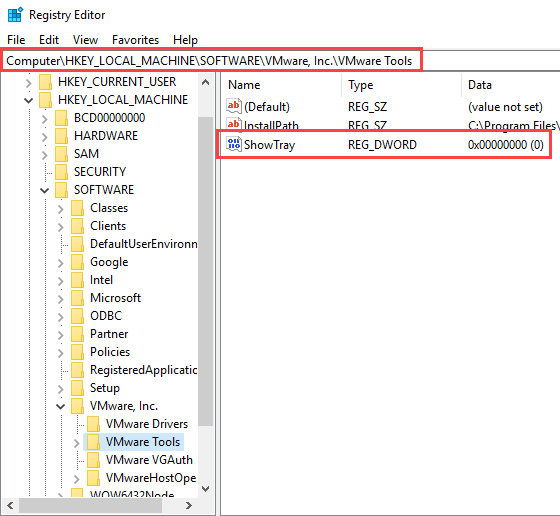560x516 pixels.
Task: Expand the SAM key
Action: (45, 155)
